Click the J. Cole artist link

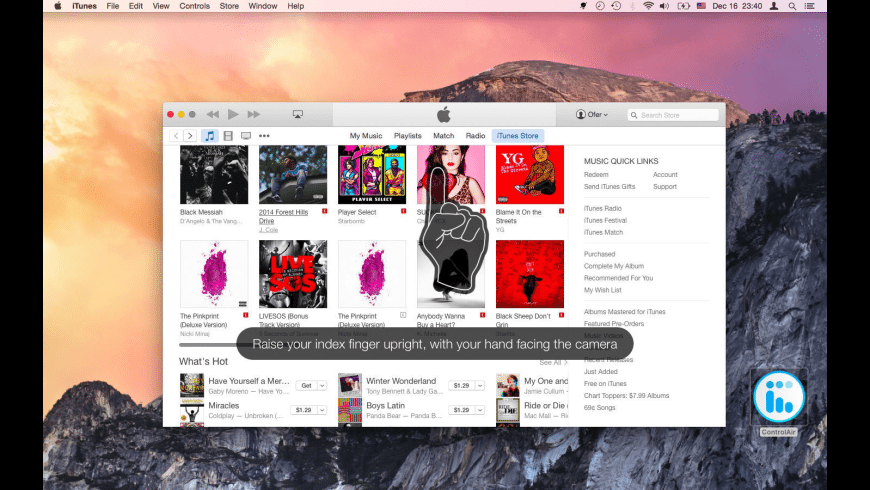[x=268, y=230]
